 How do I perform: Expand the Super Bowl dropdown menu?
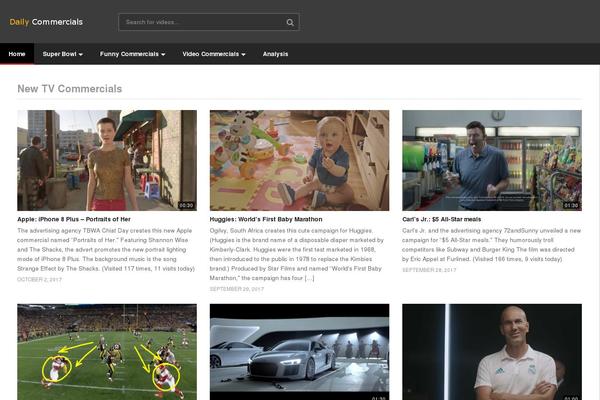63,54
